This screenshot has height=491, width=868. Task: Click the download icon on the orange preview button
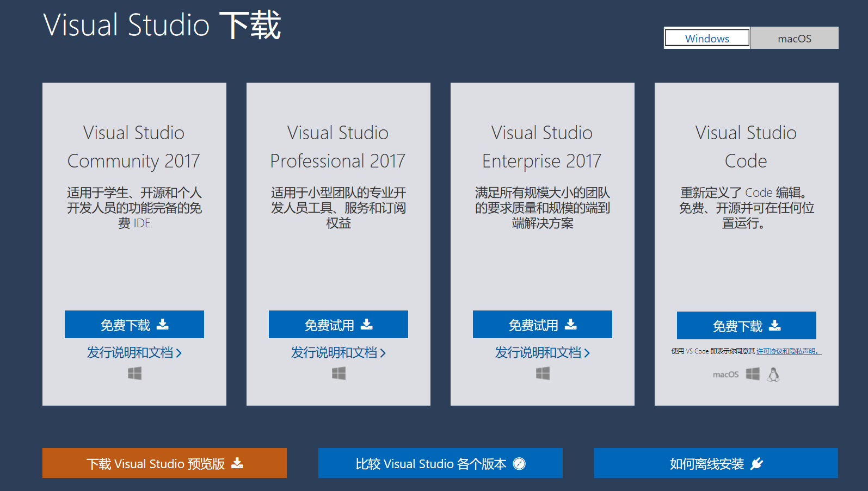coord(237,463)
